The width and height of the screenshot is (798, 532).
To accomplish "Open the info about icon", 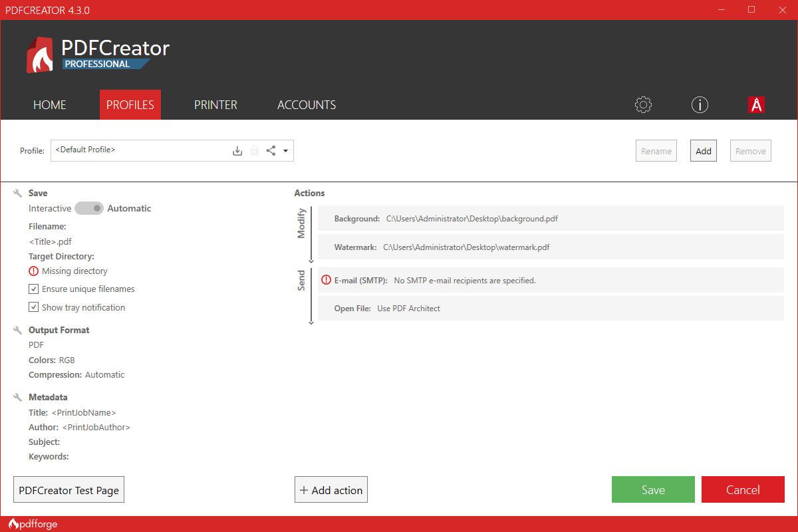I will click(x=700, y=104).
